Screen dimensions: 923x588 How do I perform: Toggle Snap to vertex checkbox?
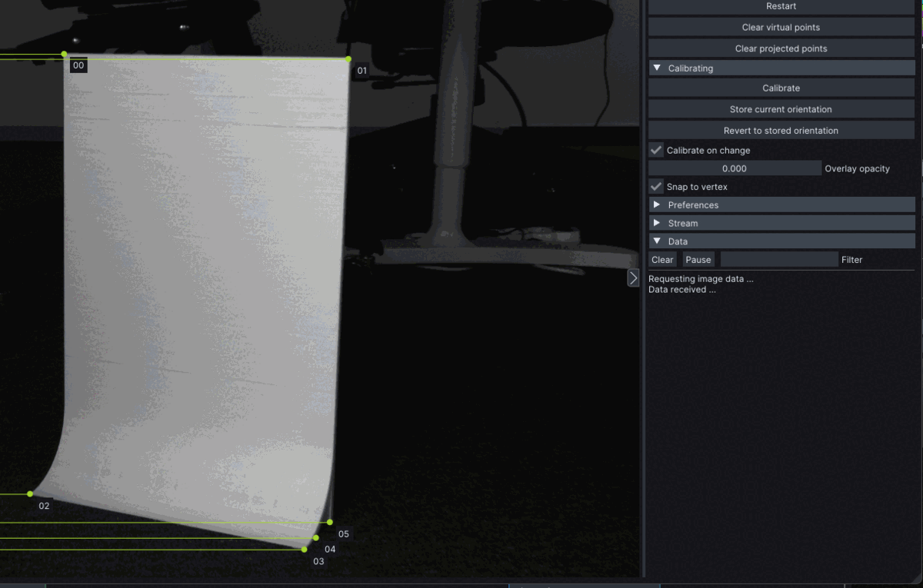click(x=656, y=187)
